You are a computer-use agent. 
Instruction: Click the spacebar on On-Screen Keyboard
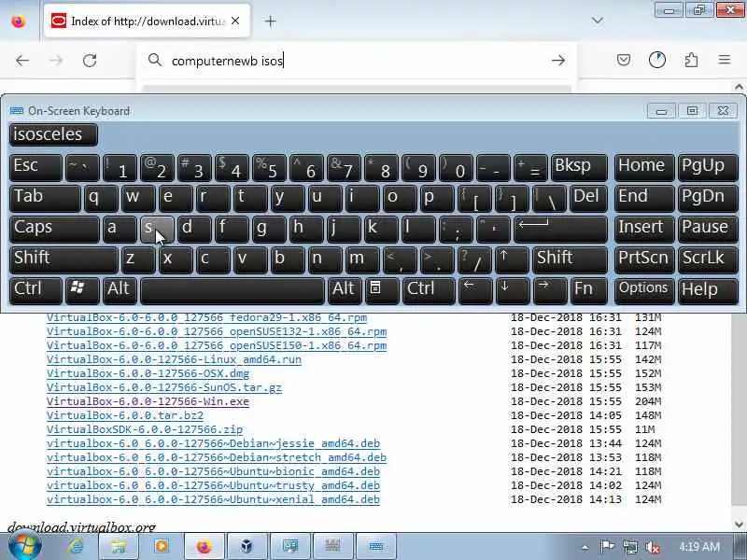pos(233,290)
